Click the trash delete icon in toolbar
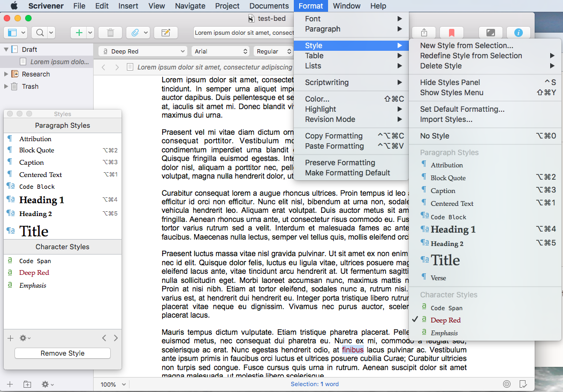Screen dimensions: 563x392 pos(110,33)
